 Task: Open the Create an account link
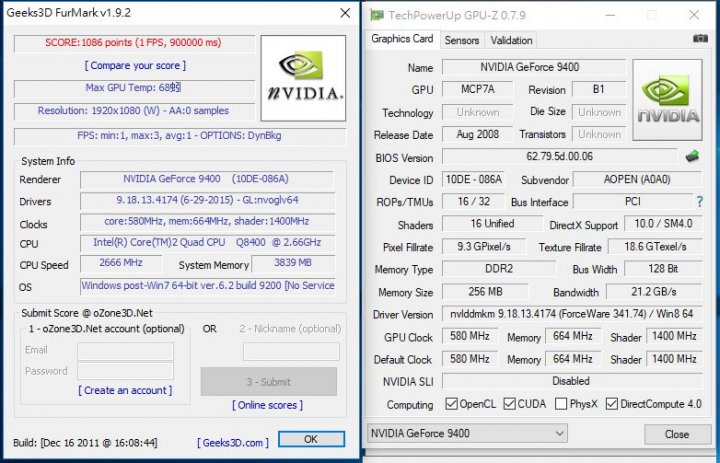click(125, 390)
